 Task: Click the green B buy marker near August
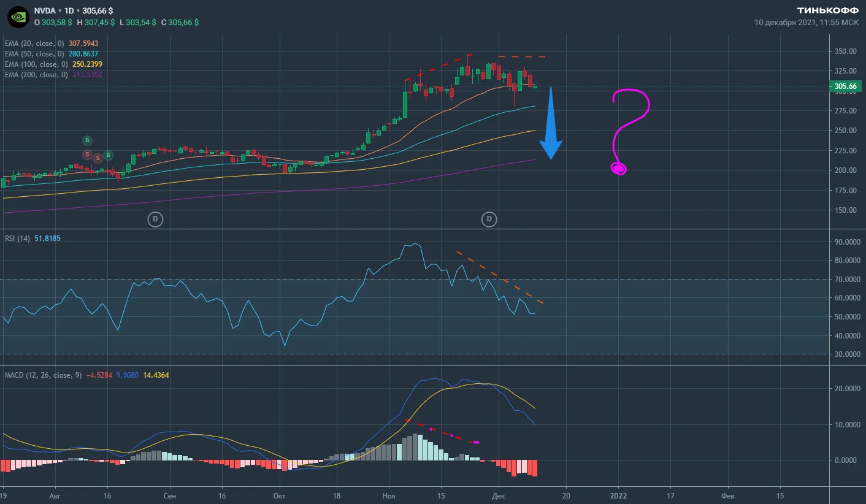tap(87, 140)
